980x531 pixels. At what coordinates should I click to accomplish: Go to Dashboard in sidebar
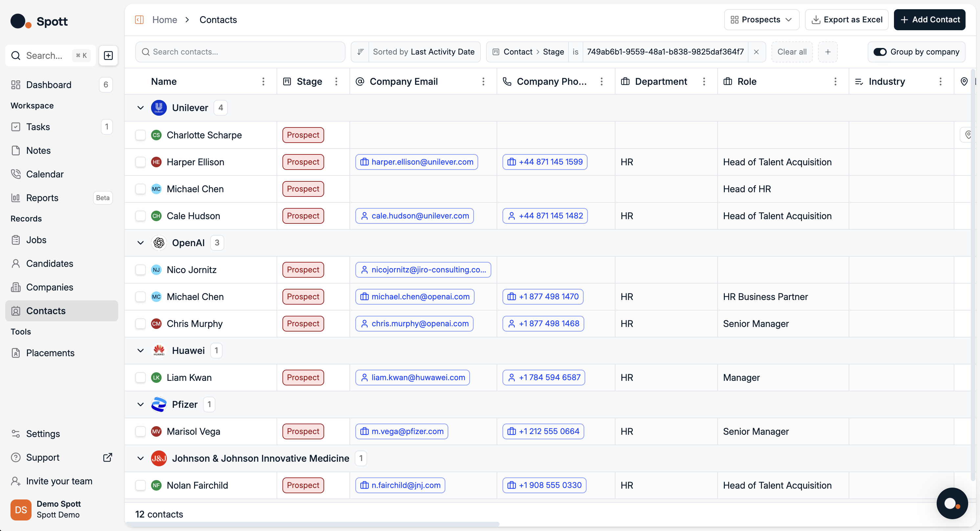coord(62,84)
